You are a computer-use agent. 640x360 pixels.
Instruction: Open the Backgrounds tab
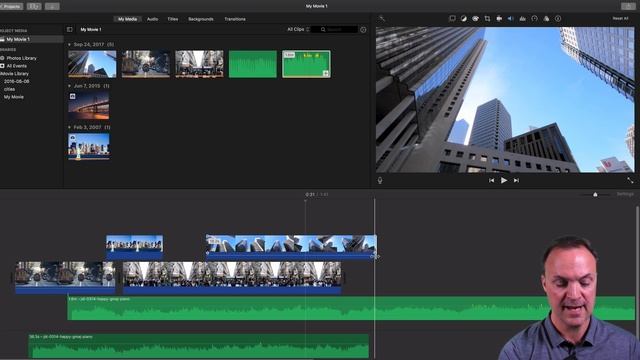coord(200,19)
